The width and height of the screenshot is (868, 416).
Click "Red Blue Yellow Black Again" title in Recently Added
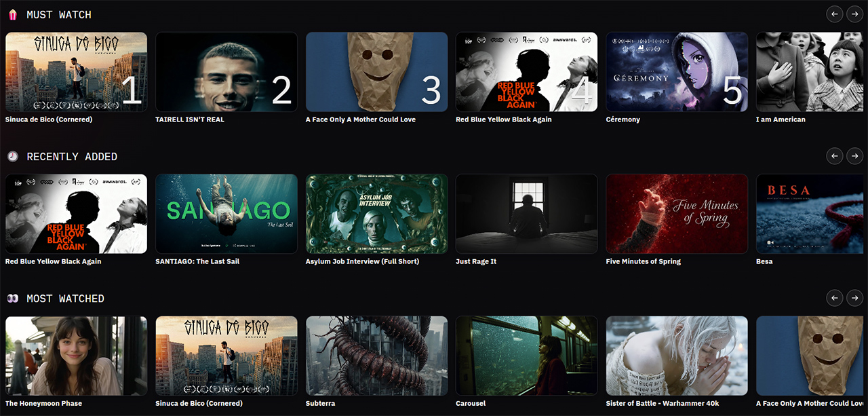point(54,261)
